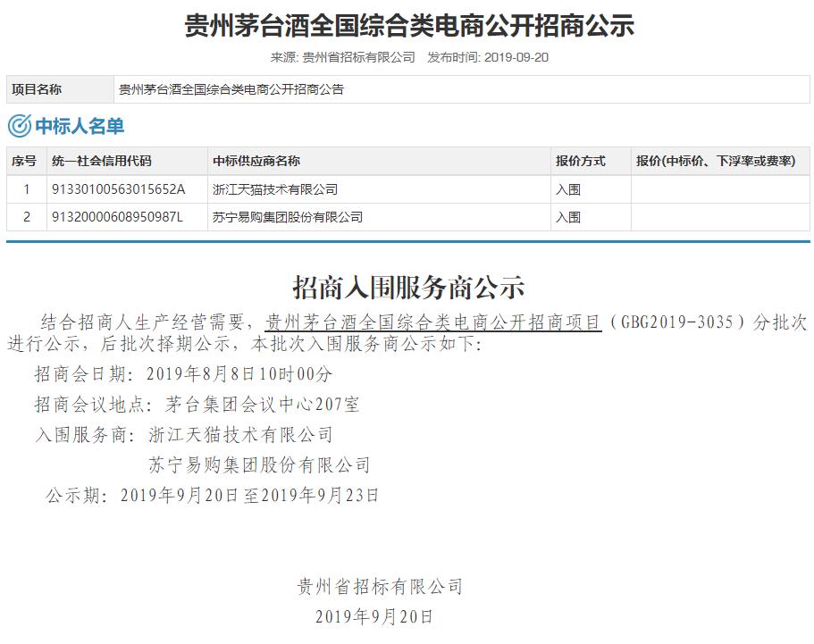The image size is (814, 644).
Task: Click the project name 贵州茅台酒全国综合类电商公开招商公告
Action: tap(231, 89)
